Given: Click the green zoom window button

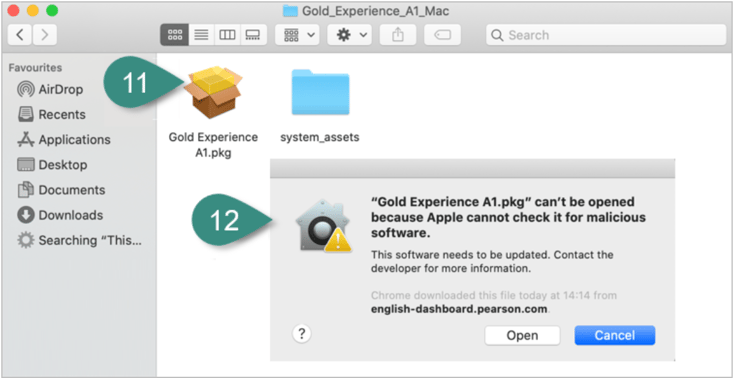Looking at the screenshot, I should (x=52, y=10).
